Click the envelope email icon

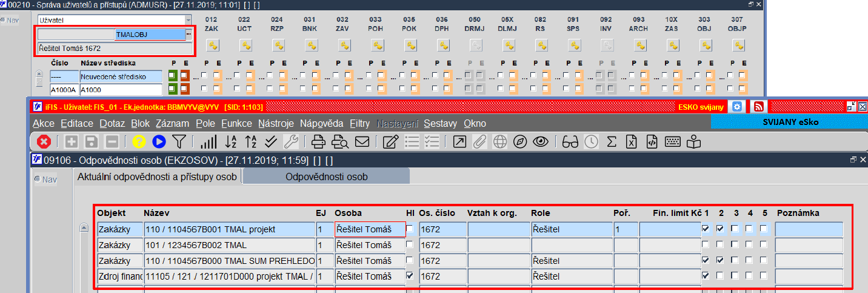coord(362,142)
